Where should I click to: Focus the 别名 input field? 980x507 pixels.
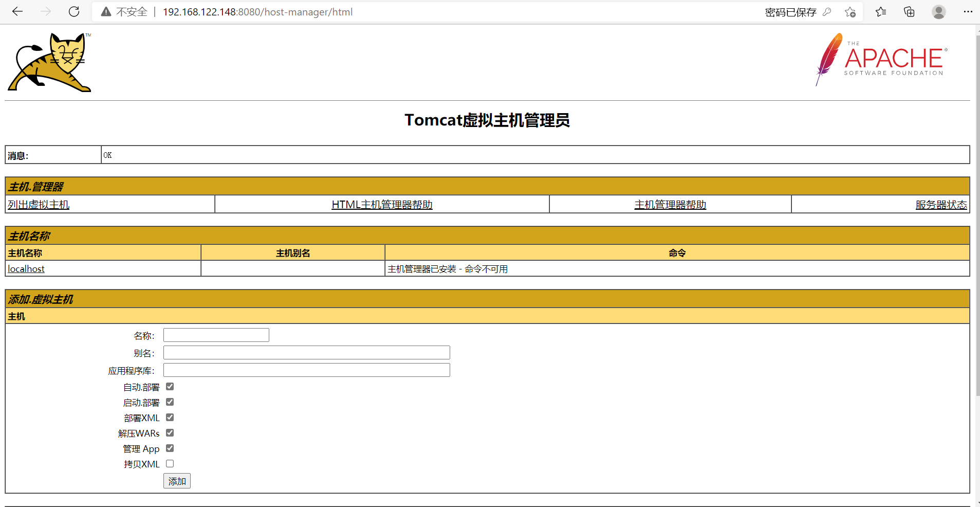coord(307,353)
